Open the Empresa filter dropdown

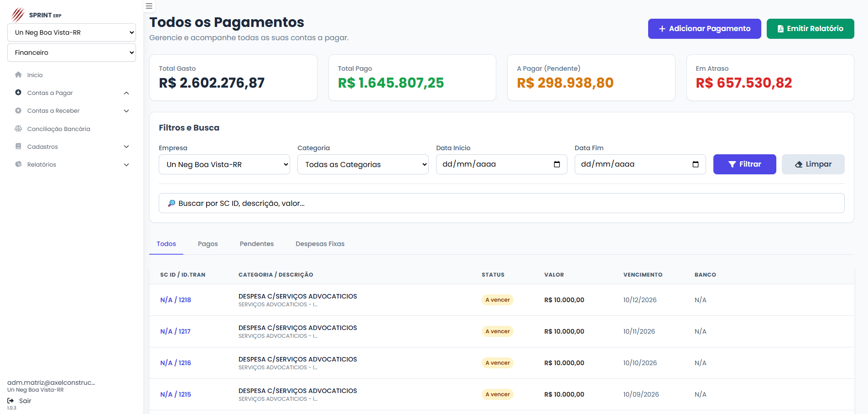(224, 164)
